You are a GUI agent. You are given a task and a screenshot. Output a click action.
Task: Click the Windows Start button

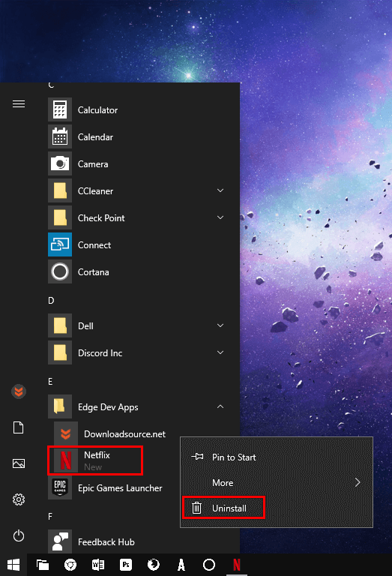(13, 565)
